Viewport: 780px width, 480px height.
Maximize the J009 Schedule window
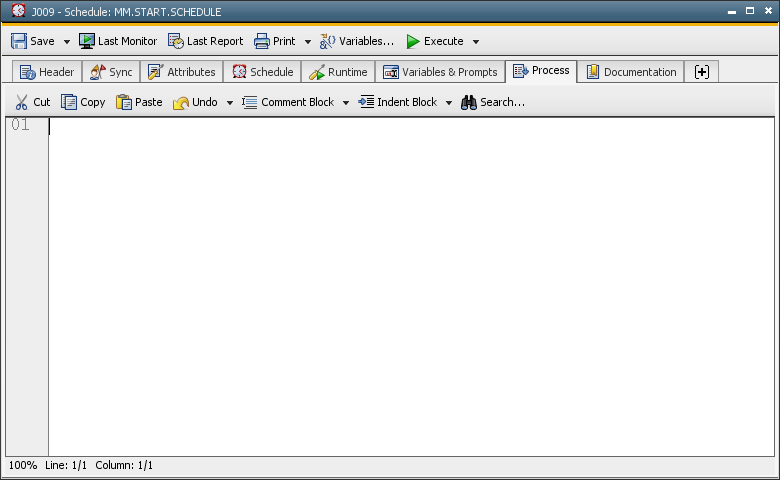pyautogui.click(x=750, y=10)
